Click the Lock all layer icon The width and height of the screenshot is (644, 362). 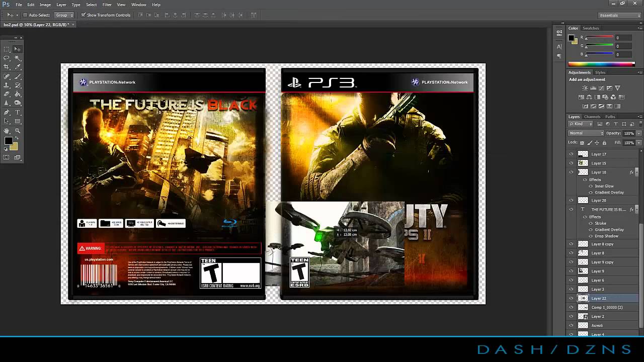coord(604,143)
